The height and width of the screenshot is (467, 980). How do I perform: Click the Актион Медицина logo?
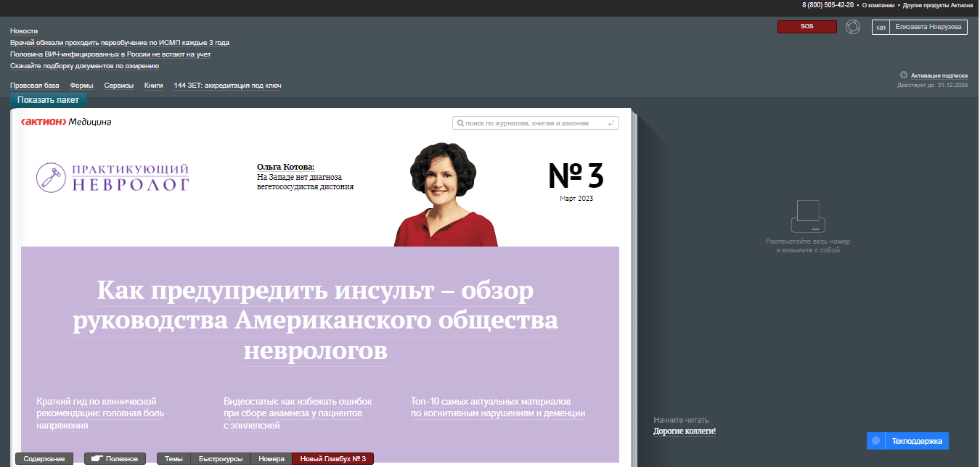click(x=66, y=122)
